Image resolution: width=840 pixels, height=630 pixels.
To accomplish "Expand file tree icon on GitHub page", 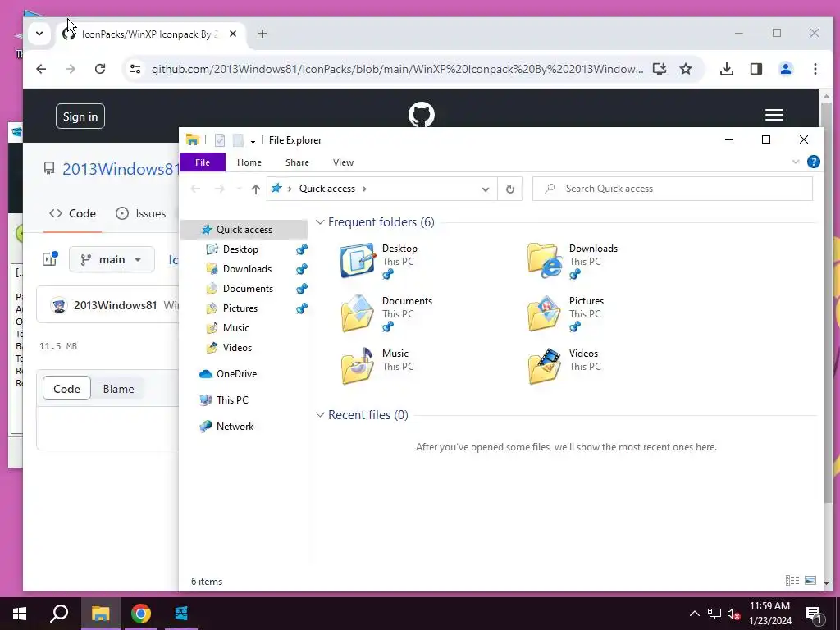I will click(50, 258).
